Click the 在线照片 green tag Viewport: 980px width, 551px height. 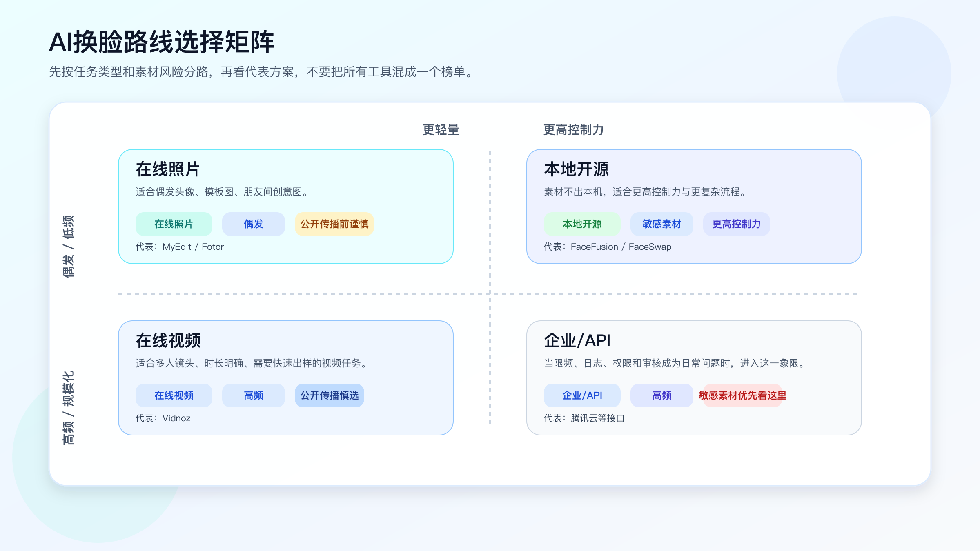click(x=174, y=224)
